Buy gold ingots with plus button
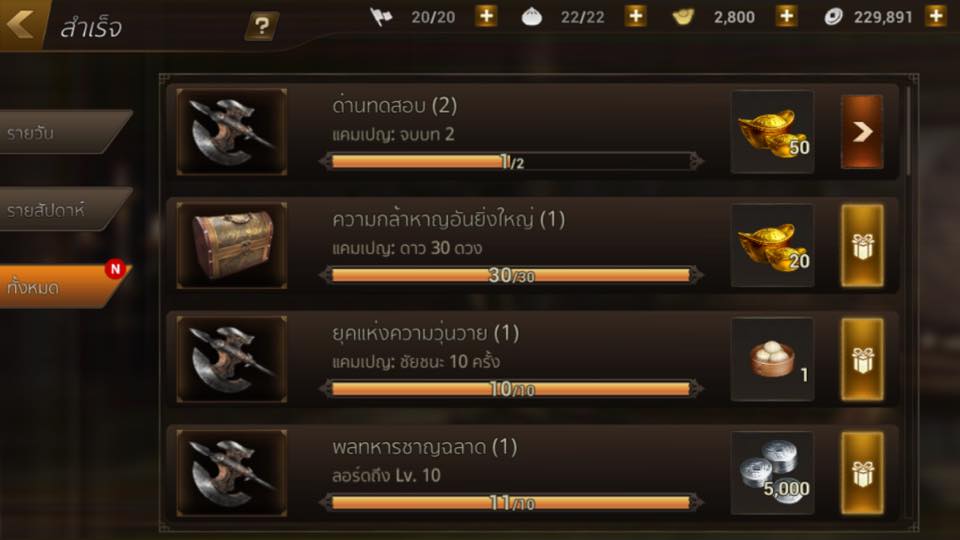 coord(786,16)
